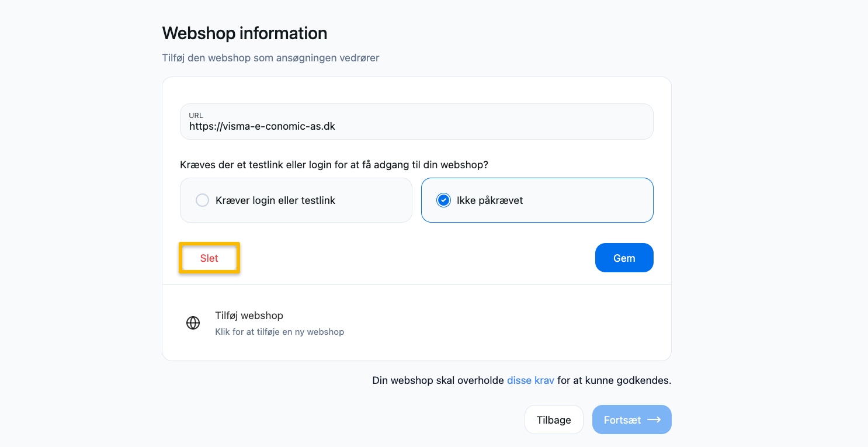The image size is (868, 447).
Task: Select the URL text https://visma-e-conomic-as.dk
Action: tap(262, 126)
